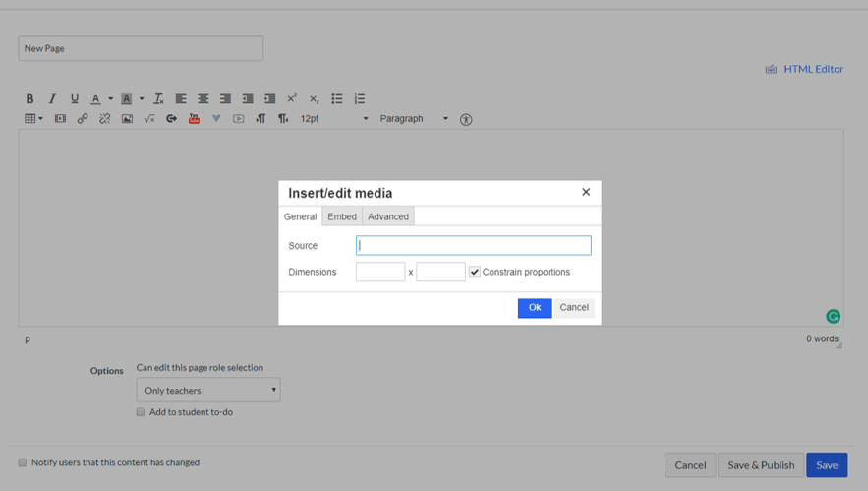Open the math equation editor icon

(149, 119)
